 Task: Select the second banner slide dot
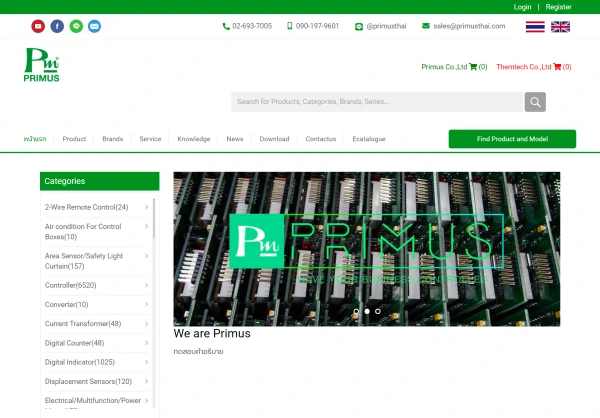click(367, 311)
